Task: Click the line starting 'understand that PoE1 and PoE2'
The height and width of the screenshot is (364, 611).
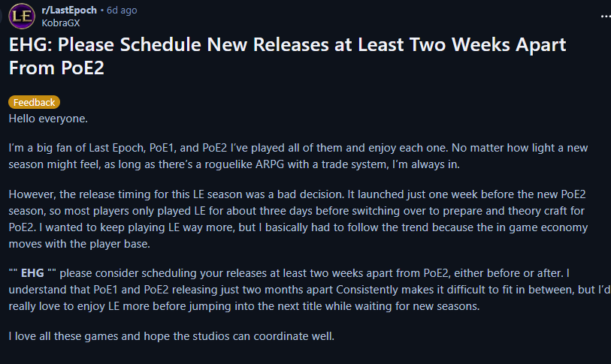Action: (310, 290)
